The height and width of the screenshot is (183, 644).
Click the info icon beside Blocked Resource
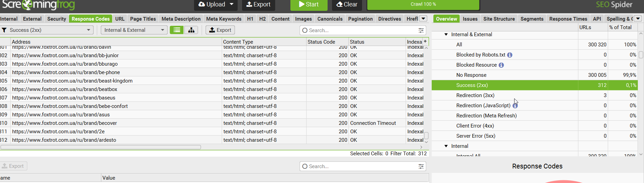(x=501, y=65)
